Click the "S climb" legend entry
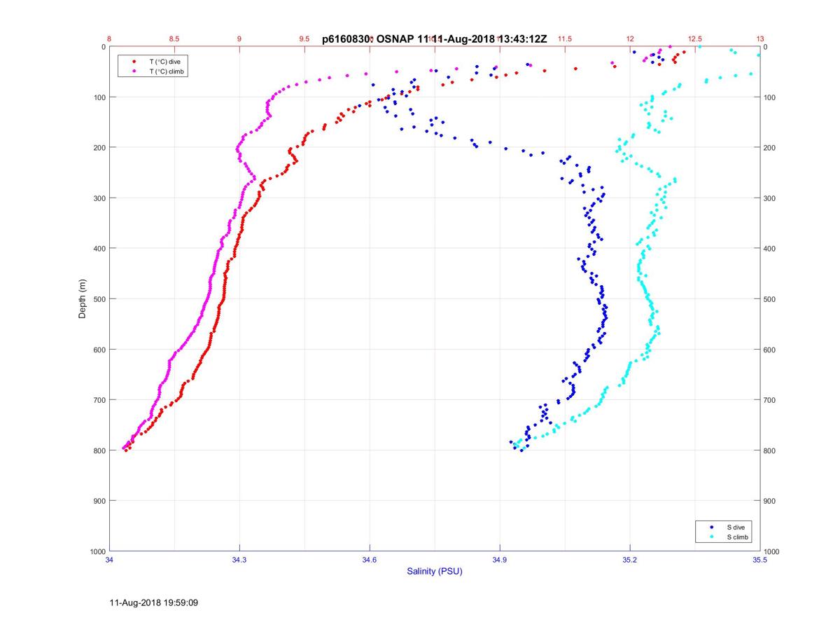This screenshot has width=840, height=620. click(x=739, y=537)
